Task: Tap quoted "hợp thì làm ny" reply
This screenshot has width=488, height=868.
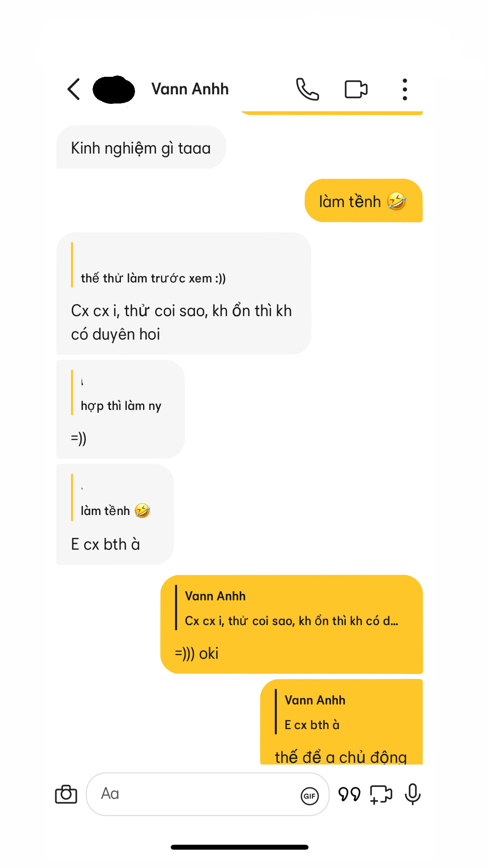Action: [x=121, y=406]
